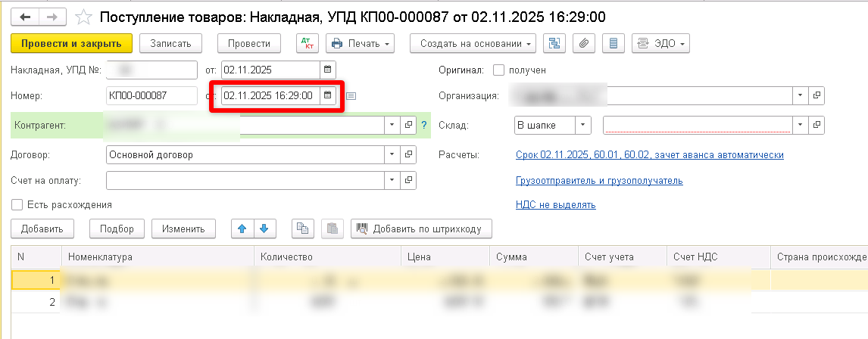Viewport: 868px width, 339px height.
Task: Open Организация record with the open-form icon
Action: pos(816,95)
